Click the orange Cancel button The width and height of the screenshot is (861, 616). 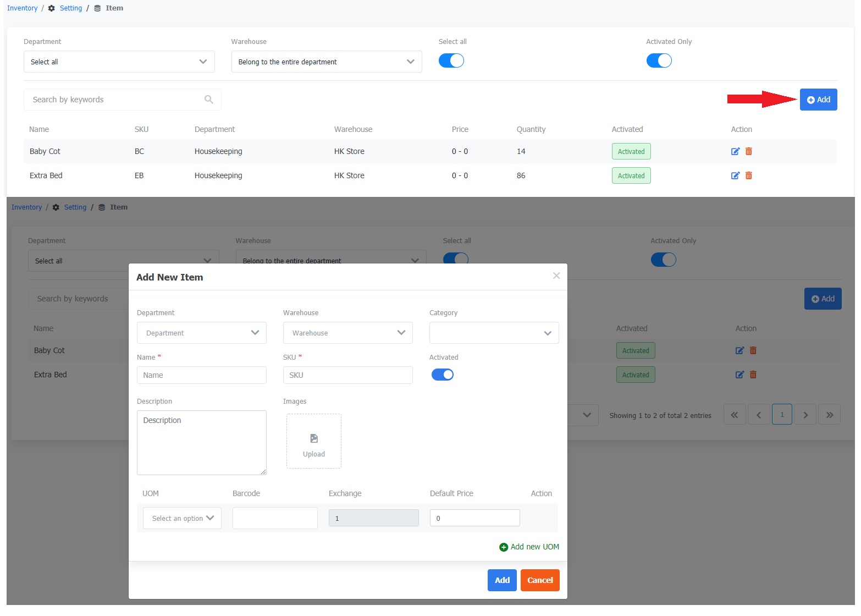point(540,580)
